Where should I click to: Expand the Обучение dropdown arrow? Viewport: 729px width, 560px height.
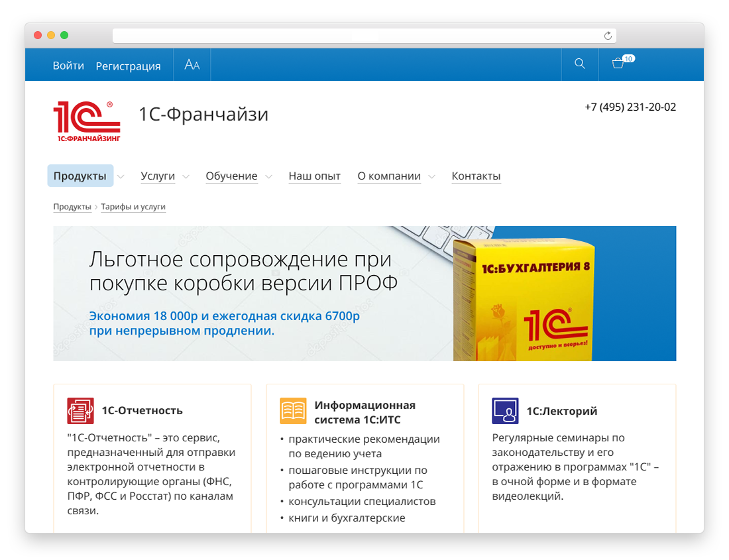[268, 177]
